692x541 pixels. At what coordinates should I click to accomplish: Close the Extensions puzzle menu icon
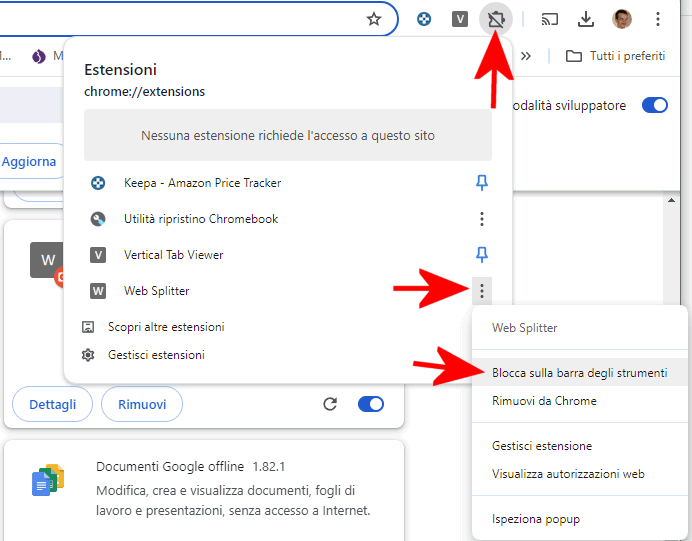pyautogui.click(x=496, y=19)
